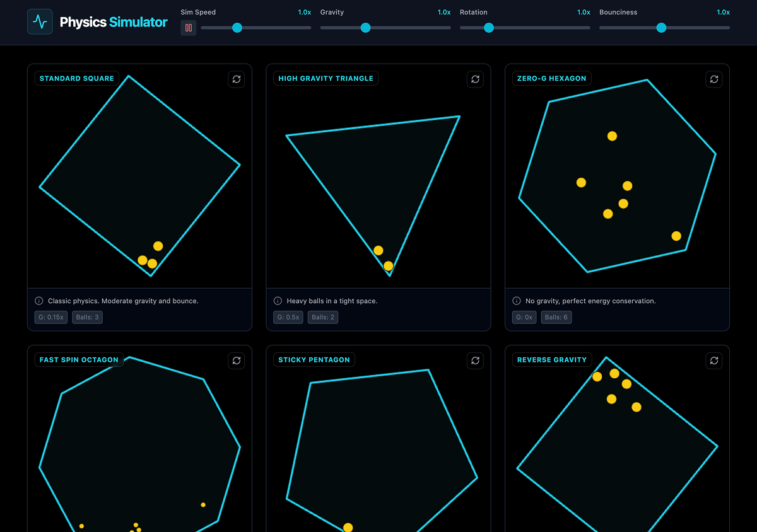Click the Balls: 2 badge
Image resolution: width=757 pixels, height=532 pixels.
[x=323, y=317]
